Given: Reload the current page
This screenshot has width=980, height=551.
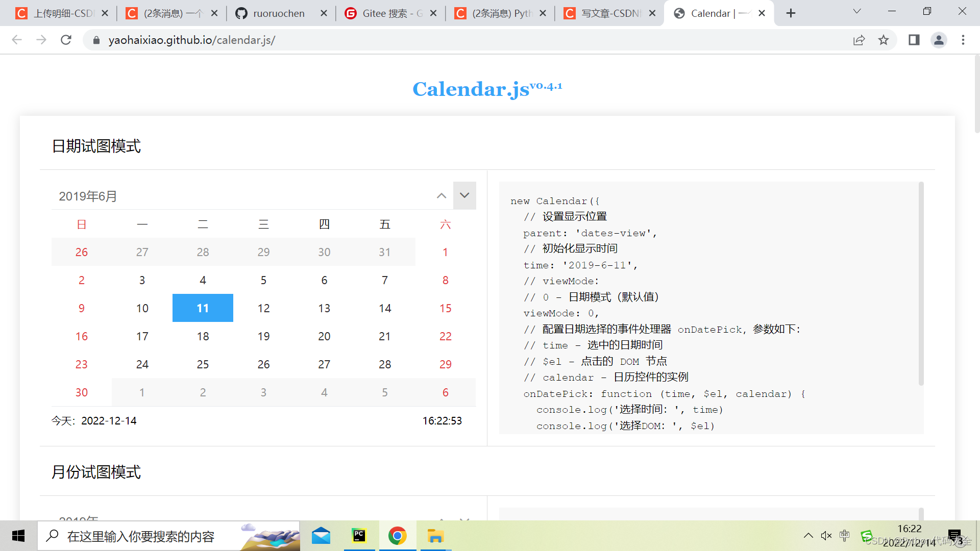Looking at the screenshot, I should [x=66, y=40].
